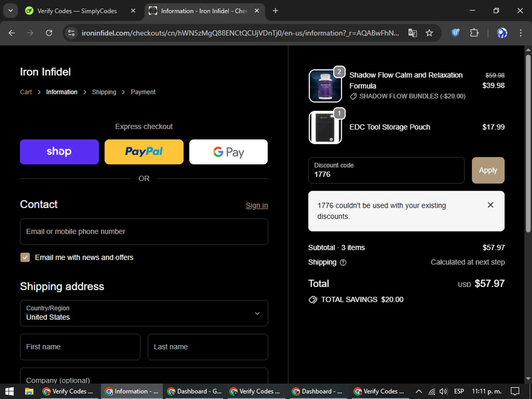Open the Windows Start menu
Image resolution: width=532 pixels, height=399 pixels.
click(10, 392)
